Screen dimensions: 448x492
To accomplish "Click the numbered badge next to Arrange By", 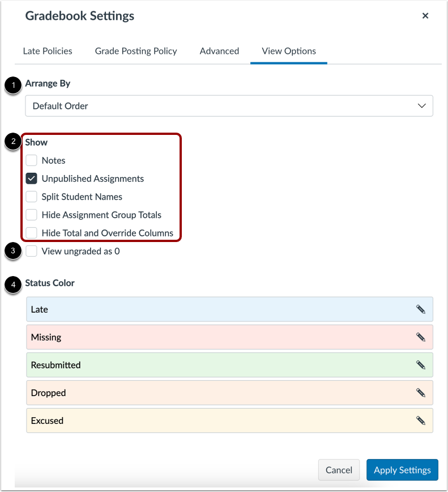I will click(x=12, y=85).
